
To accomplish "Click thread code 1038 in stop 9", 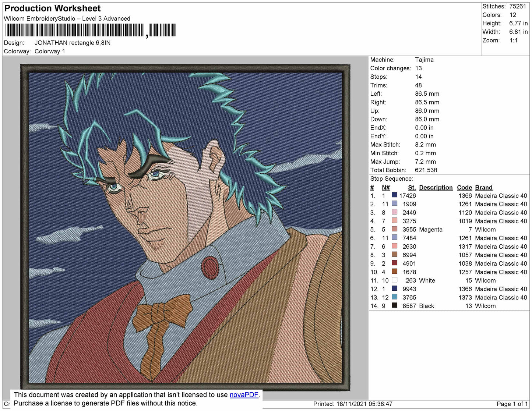I will 465,263.
